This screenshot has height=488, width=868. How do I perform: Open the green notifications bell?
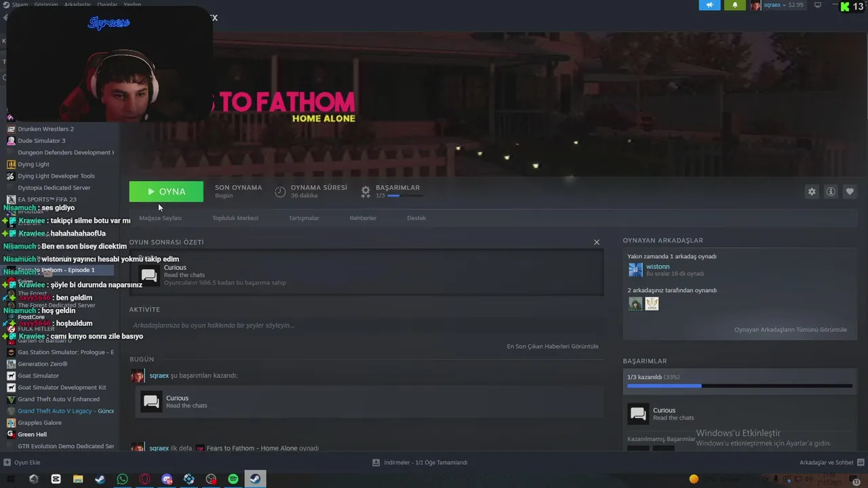coord(734,5)
